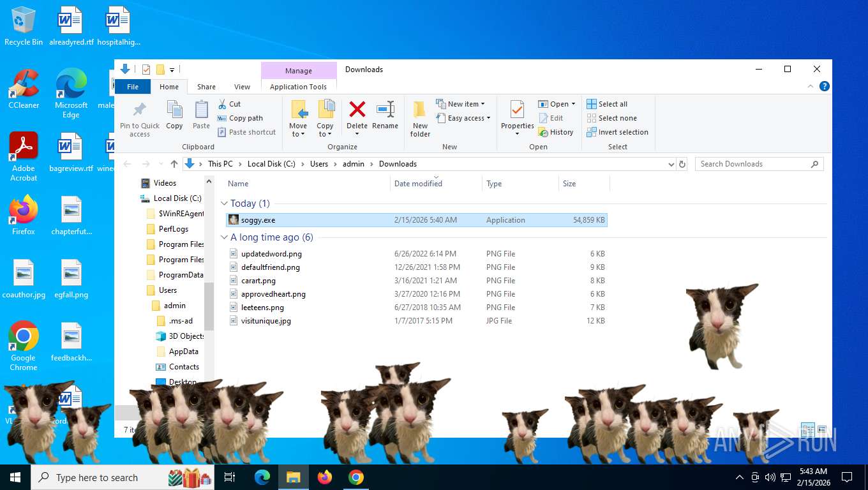Collapse the A long time ago group

pos(224,237)
